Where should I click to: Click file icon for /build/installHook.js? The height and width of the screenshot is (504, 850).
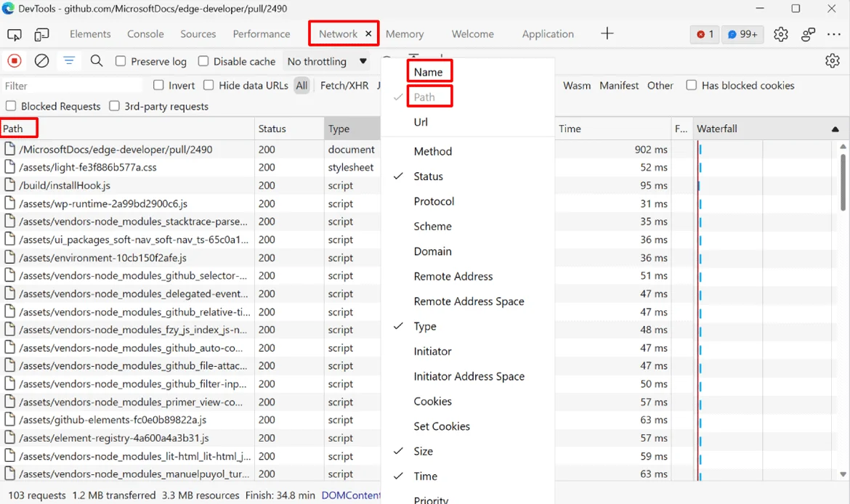[9, 185]
